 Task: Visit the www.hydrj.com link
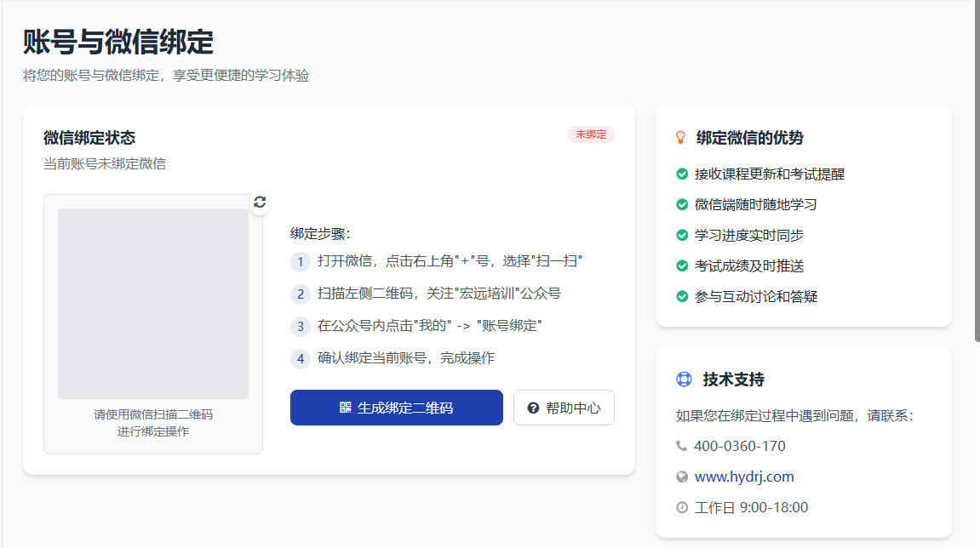[744, 477]
